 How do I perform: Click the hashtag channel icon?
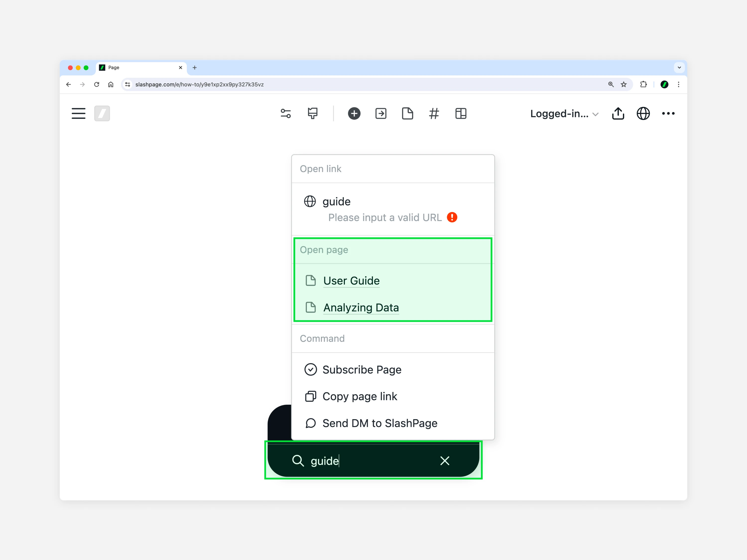pyautogui.click(x=434, y=113)
